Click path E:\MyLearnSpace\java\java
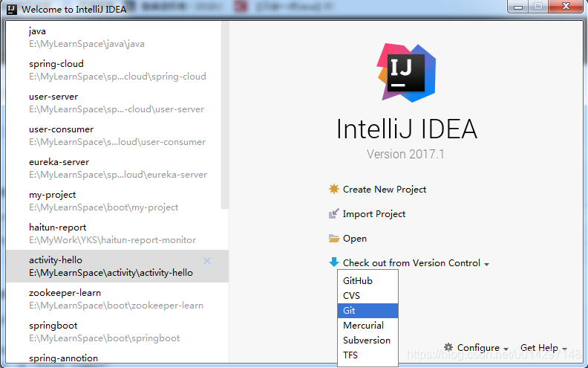This screenshot has width=588, height=368. (x=87, y=44)
